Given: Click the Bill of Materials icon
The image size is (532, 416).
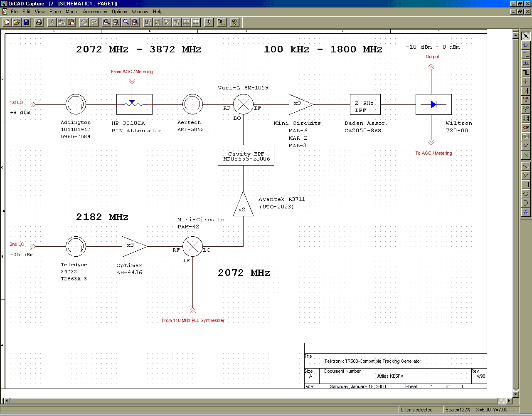Looking at the screenshot, I should pyautogui.click(x=196, y=22).
